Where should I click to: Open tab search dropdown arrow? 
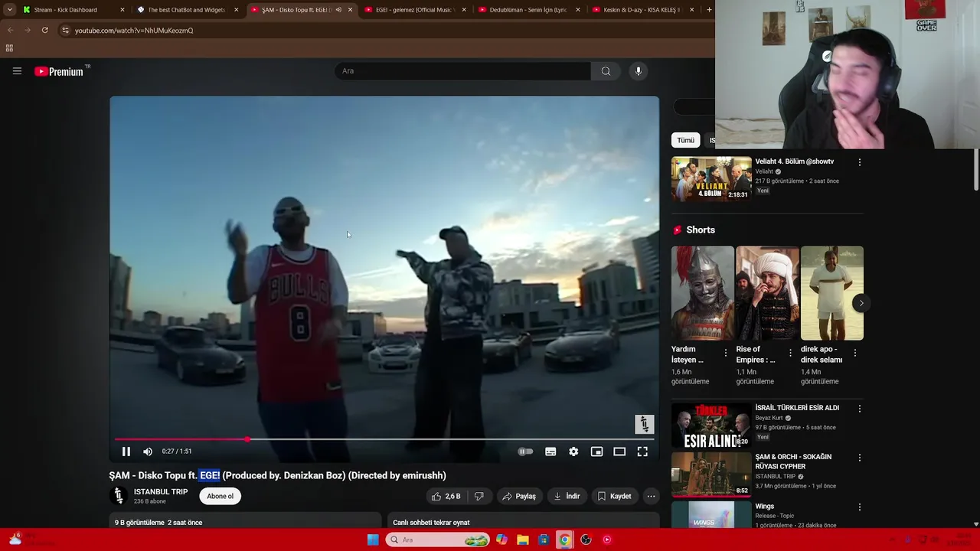point(9,10)
